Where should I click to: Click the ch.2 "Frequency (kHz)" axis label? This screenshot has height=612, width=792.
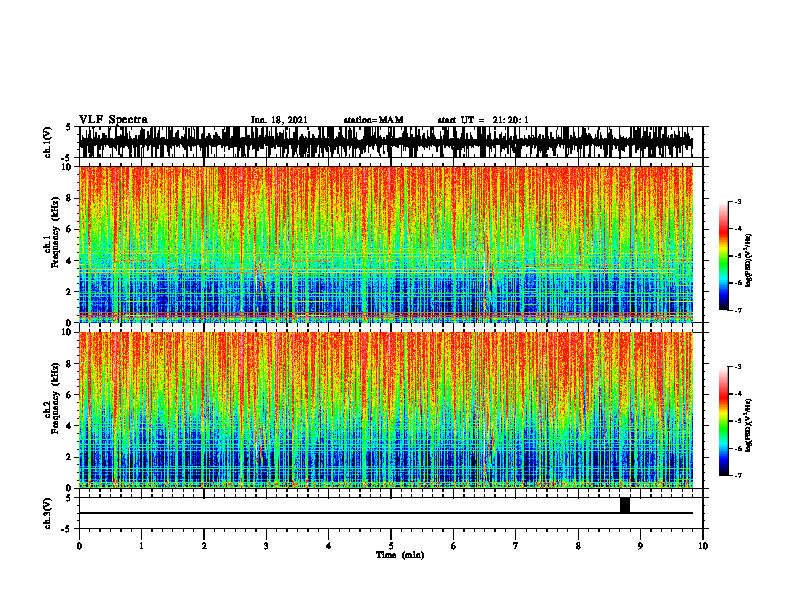point(55,398)
